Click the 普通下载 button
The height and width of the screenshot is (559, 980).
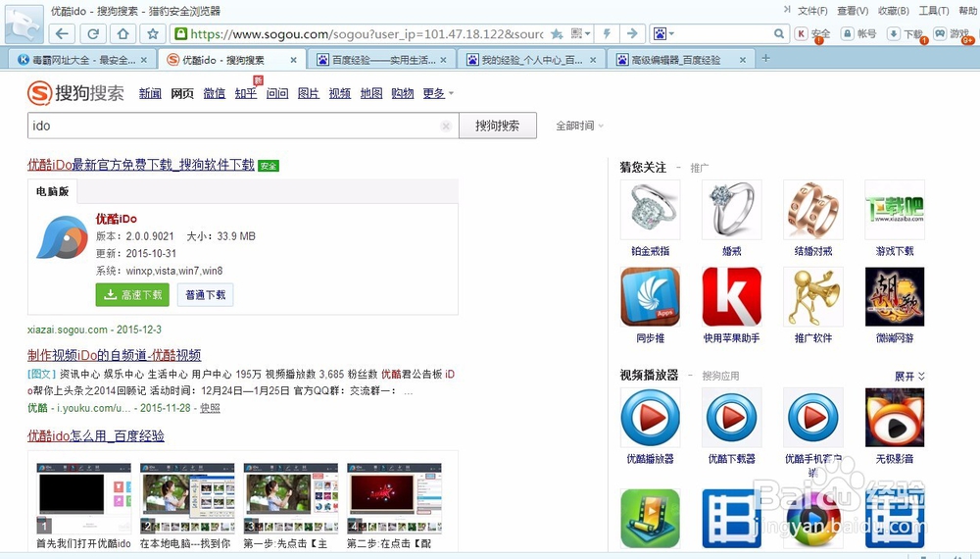coord(206,294)
